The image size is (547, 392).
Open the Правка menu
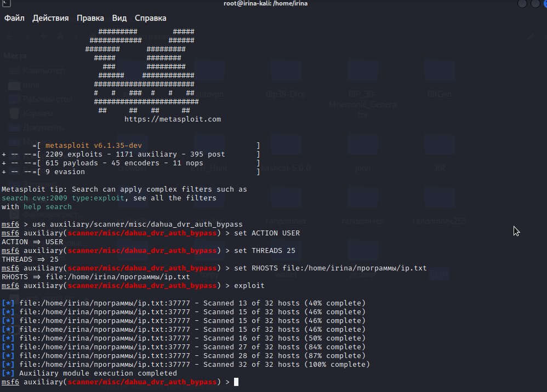coord(90,18)
